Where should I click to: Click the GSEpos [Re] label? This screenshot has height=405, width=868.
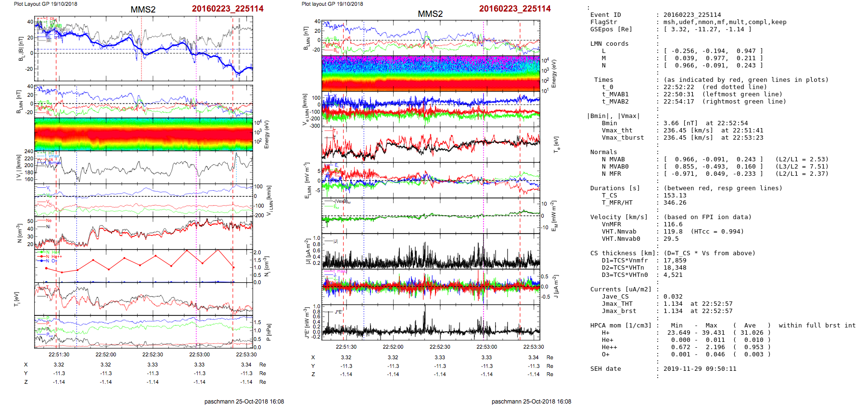click(x=611, y=29)
